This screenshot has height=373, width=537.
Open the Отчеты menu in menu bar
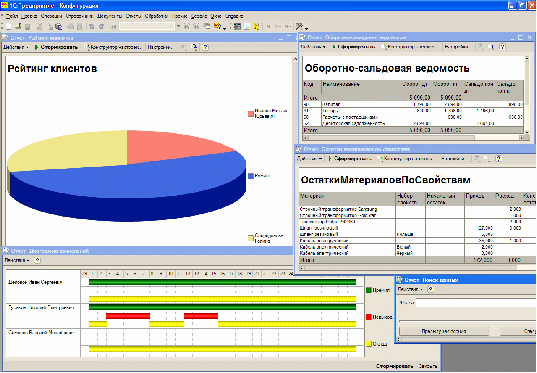pos(133,16)
